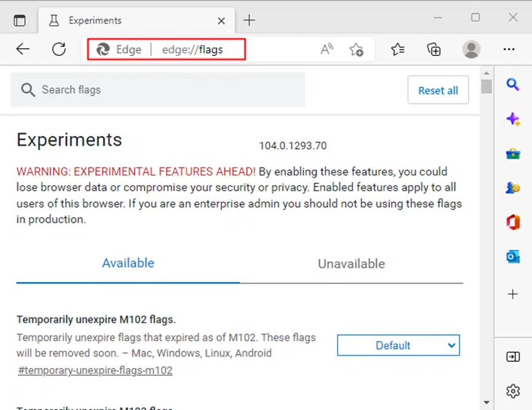Image resolution: width=532 pixels, height=410 pixels.
Task: Open Settings and more menu
Action: 509,49
